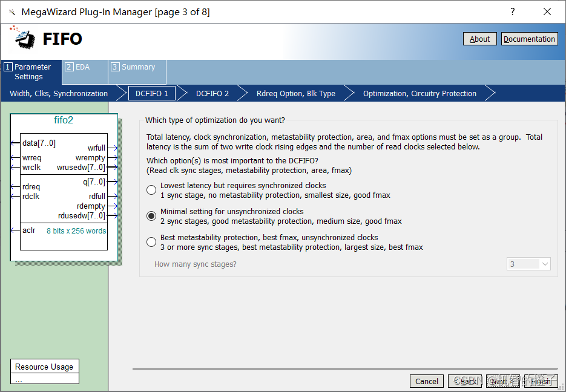Switch to Parameter Settings tab
Viewport: 566px width, 392px height.
pyautogui.click(x=31, y=72)
